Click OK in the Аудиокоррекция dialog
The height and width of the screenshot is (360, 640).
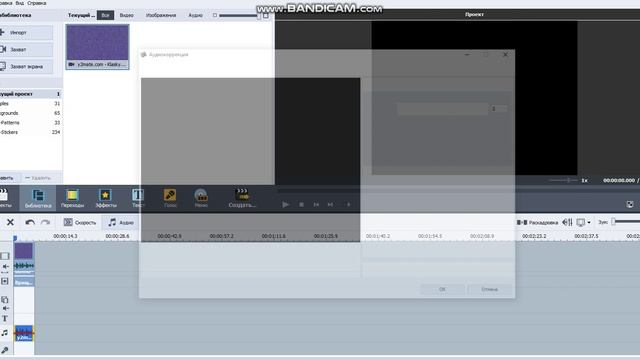[442, 289]
